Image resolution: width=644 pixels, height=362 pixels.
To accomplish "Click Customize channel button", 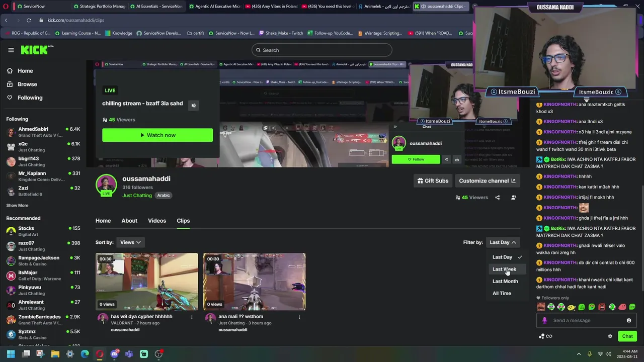I will pos(487,180).
